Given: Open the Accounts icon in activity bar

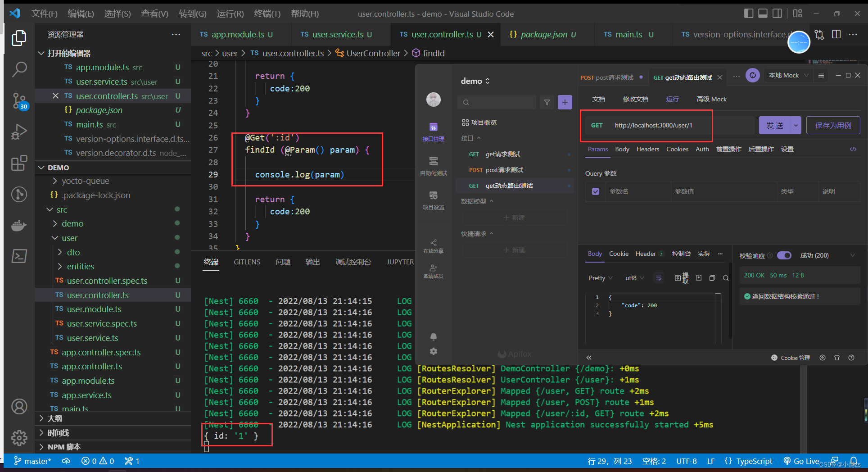Looking at the screenshot, I should [x=19, y=407].
